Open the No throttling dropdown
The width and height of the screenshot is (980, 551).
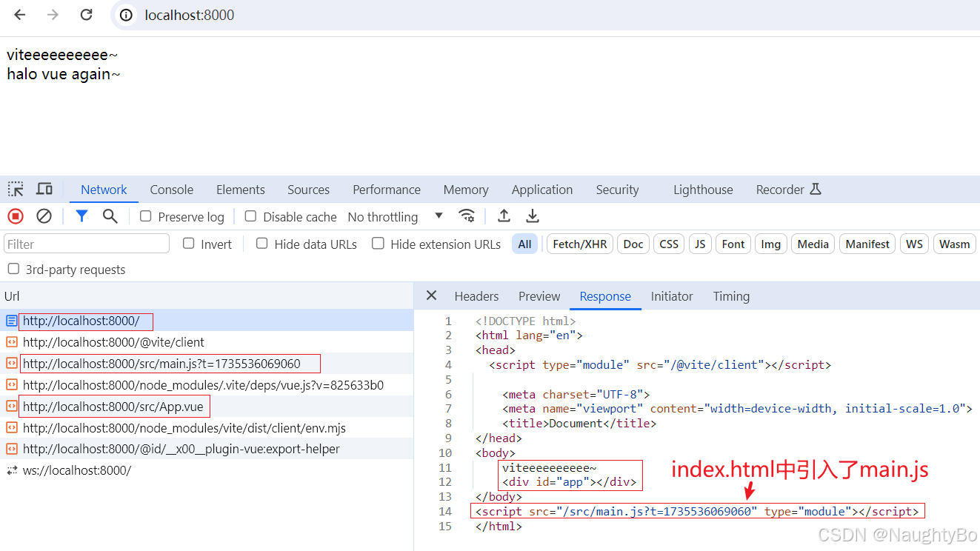tap(396, 216)
